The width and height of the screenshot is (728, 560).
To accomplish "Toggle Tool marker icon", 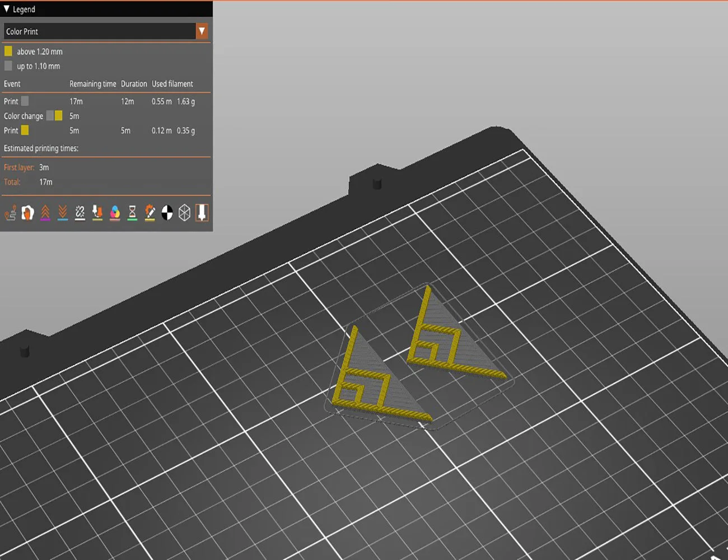I will [x=202, y=213].
